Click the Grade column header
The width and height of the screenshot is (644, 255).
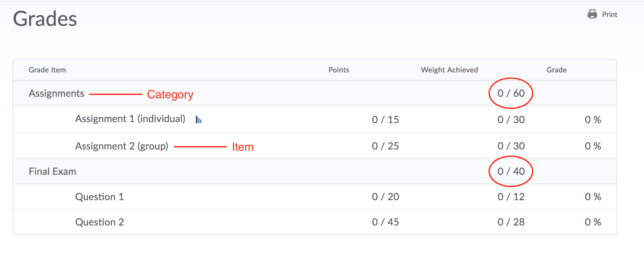556,70
